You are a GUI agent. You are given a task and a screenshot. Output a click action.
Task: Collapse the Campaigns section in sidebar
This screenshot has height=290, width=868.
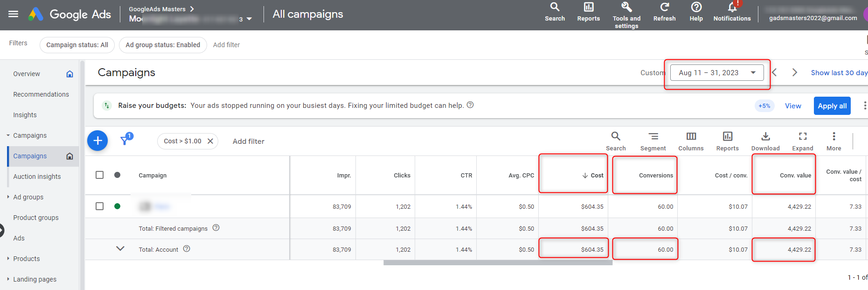(x=8, y=135)
